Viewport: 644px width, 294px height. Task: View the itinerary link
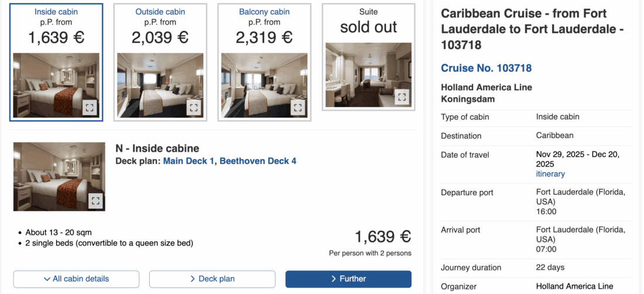coord(550,174)
